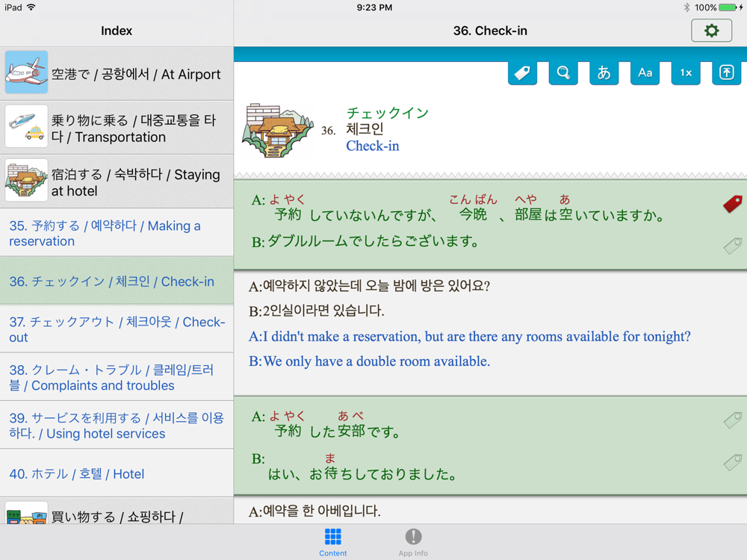This screenshot has width=747, height=560.
Task: Tap the tag filter toolbar icon
Action: pyautogui.click(x=522, y=73)
